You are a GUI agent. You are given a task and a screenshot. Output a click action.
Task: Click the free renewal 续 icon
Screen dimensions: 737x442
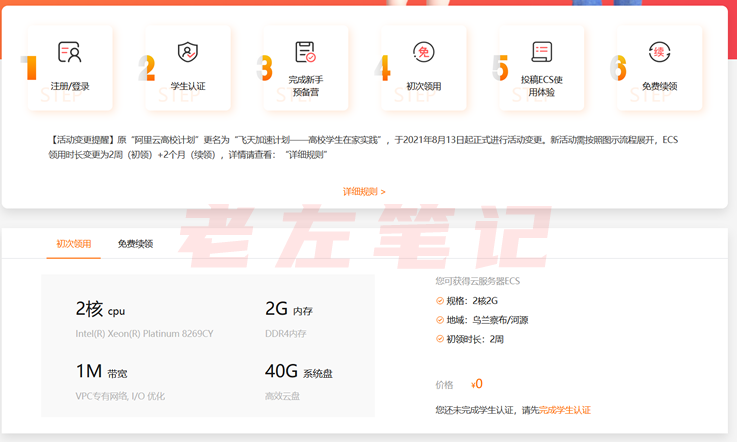[659, 52]
